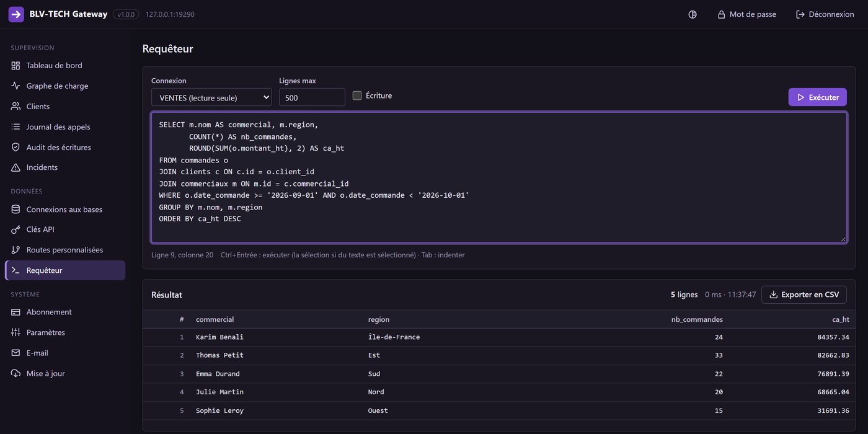Grab the SQL editor resize handle
Screen dimensions: 868x434
pyautogui.click(x=843, y=239)
